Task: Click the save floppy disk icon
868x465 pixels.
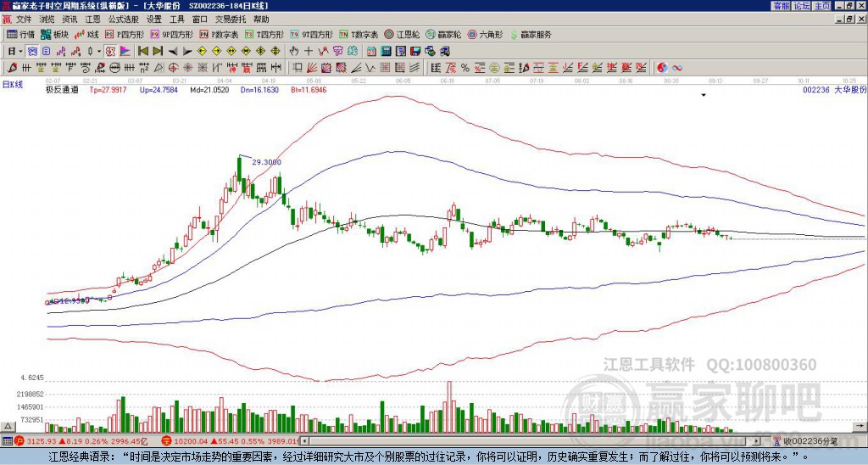Action: tap(415, 52)
